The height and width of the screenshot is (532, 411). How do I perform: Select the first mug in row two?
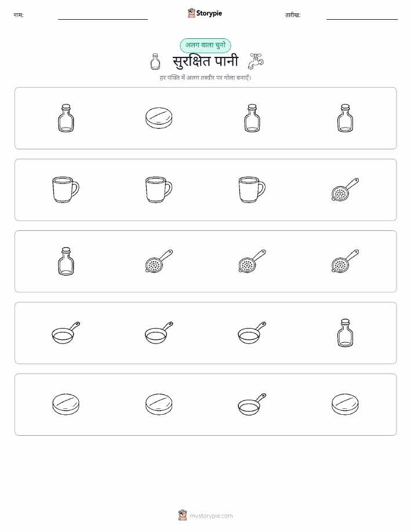tap(66, 190)
